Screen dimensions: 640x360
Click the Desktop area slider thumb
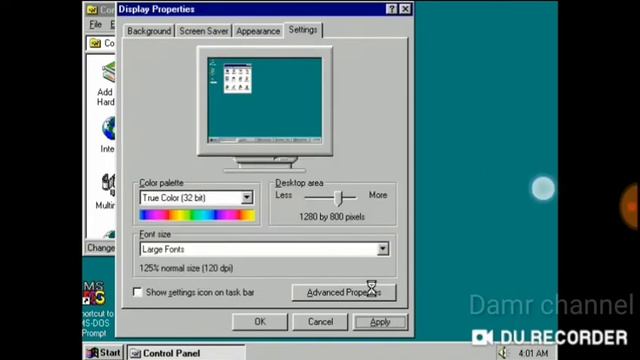coord(338,198)
